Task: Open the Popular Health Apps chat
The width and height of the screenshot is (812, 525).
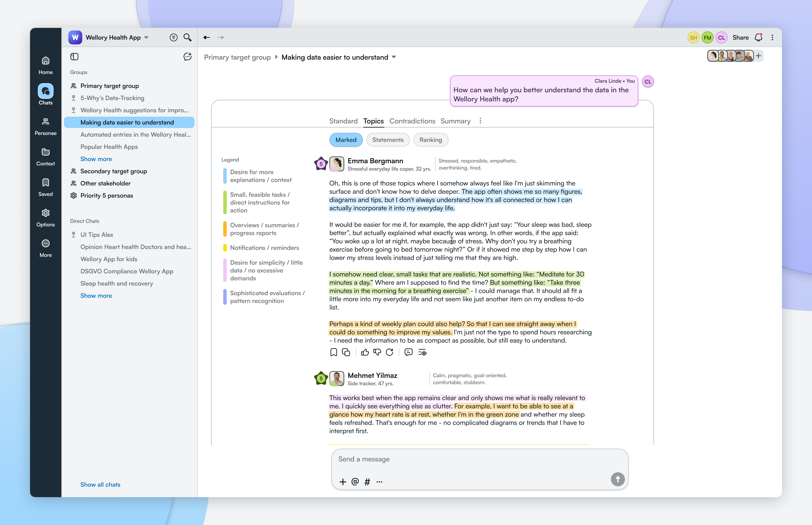Action: click(x=109, y=147)
